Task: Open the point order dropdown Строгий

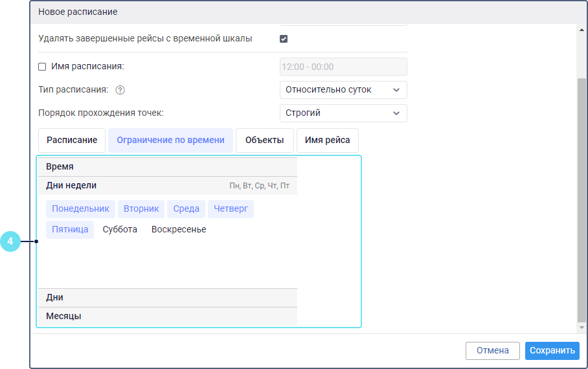Action: click(343, 113)
